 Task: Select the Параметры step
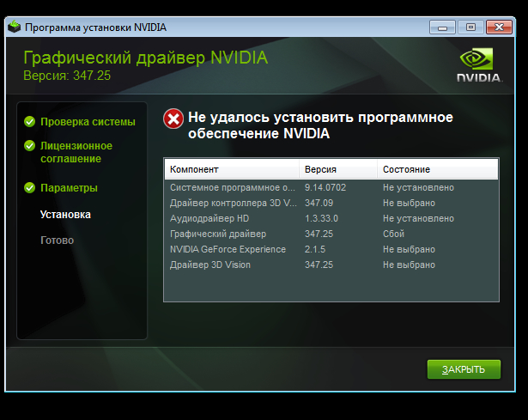pos(69,188)
